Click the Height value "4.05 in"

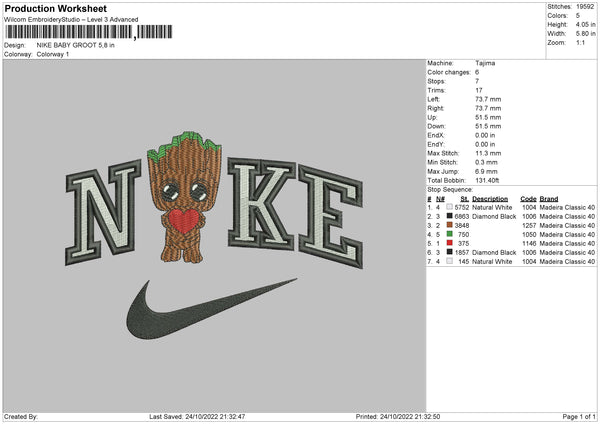[585, 24]
